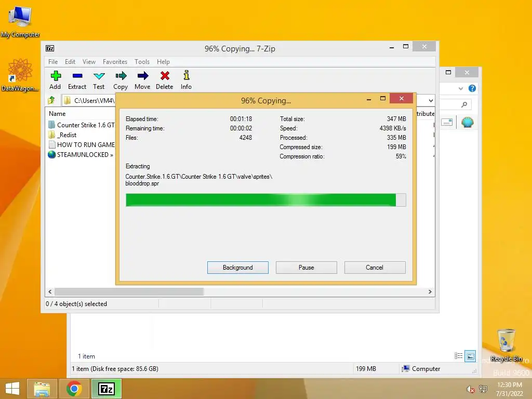Screen dimensions: 532x399
Task: Open the Tools menu
Action: 142,62
